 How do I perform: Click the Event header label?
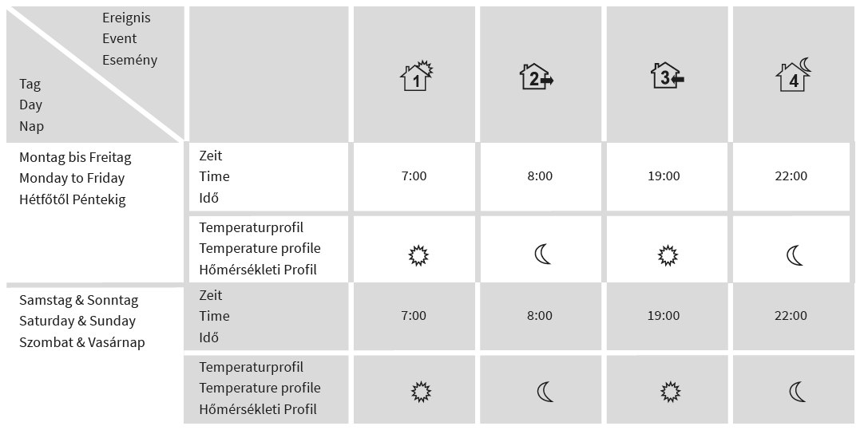[119, 38]
